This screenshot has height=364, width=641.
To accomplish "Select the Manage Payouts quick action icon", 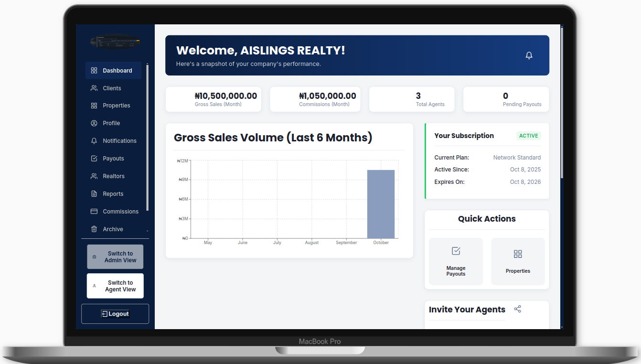I will pyautogui.click(x=456, y=251).
